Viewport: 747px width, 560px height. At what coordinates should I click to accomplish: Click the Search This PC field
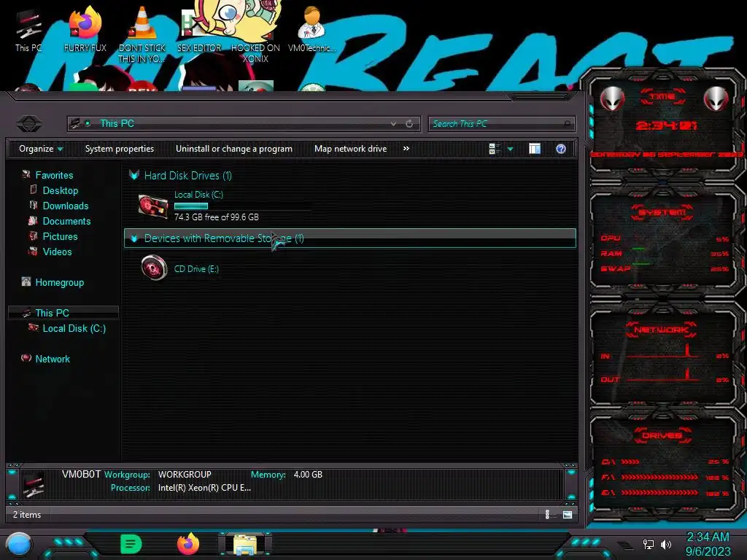[x=501, y=124]
